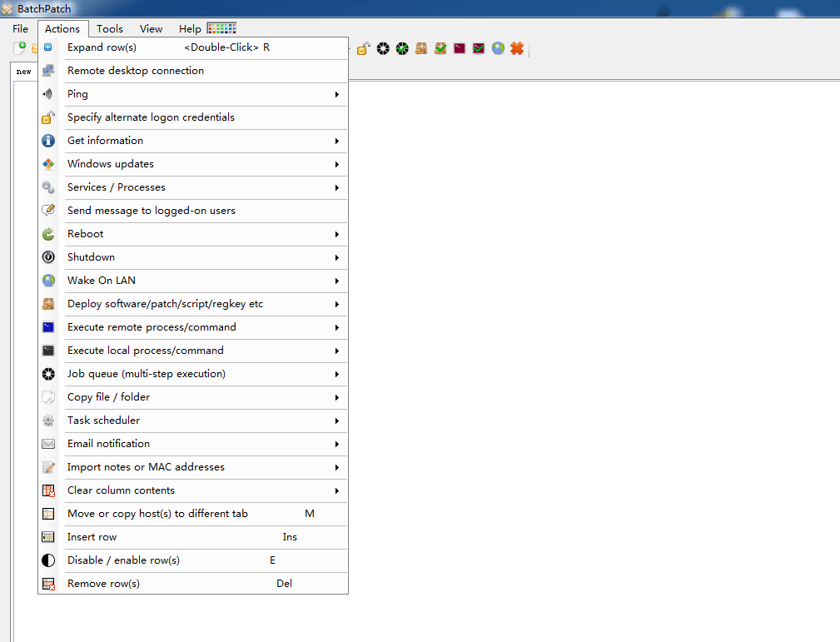Click the Email notification envelope icon
Image resolution: width=840 pixels, height=642 pixels.
click(48, 444)
